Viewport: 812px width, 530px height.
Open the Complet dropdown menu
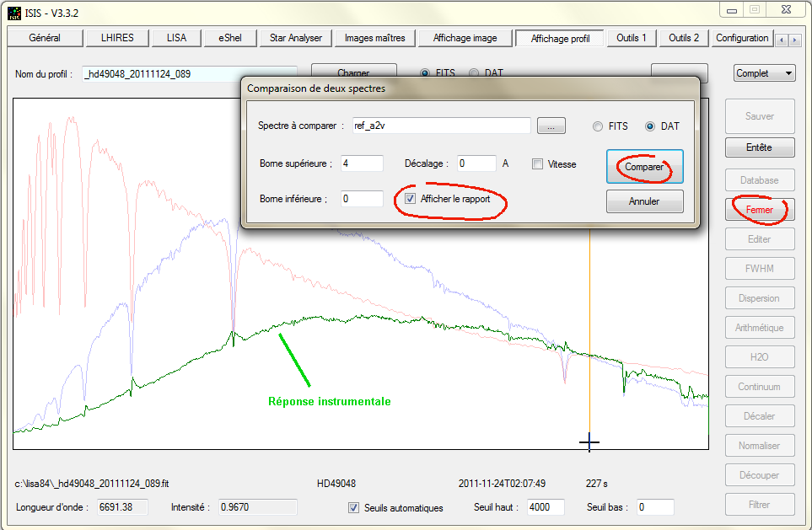[764, 73]
